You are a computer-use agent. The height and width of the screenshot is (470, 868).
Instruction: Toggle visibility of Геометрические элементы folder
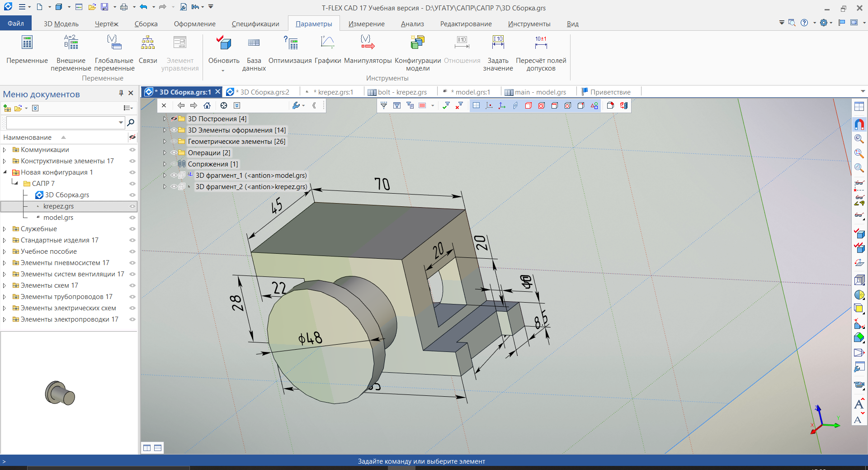coord(174,141)
